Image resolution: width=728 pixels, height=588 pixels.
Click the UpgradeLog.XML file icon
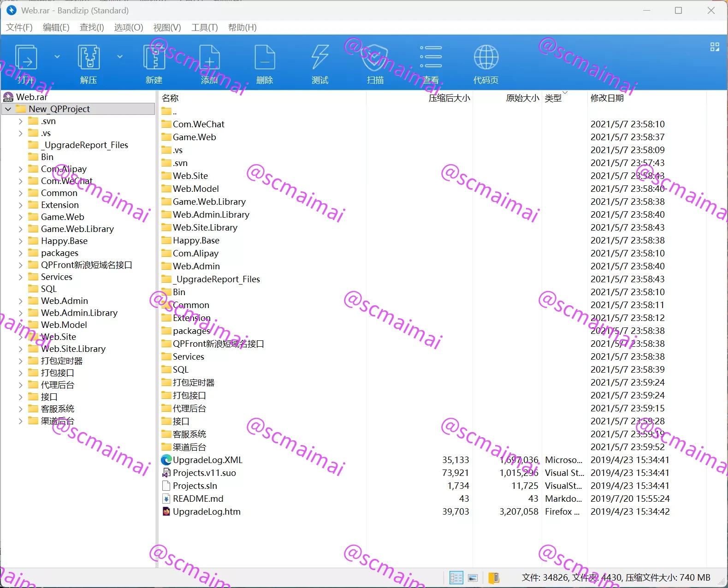pyautogui.click(x=166, y=460)
